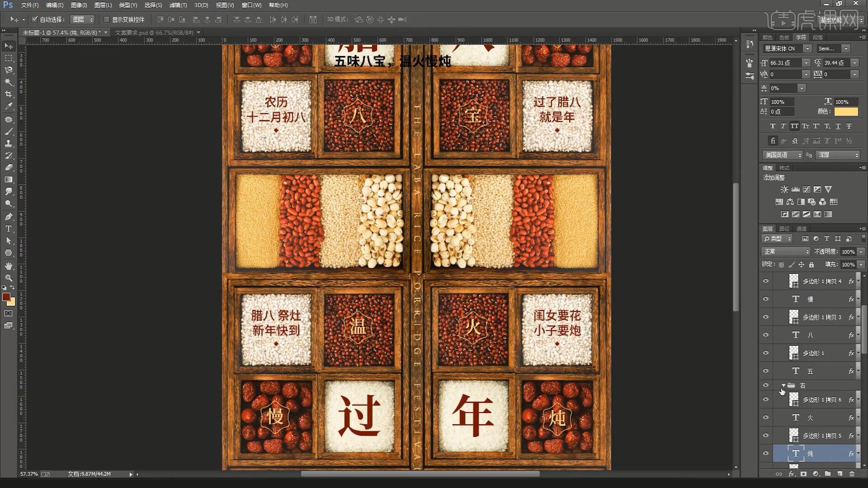Toggle the Auto-Select checkbox

(x=35, y=19)
